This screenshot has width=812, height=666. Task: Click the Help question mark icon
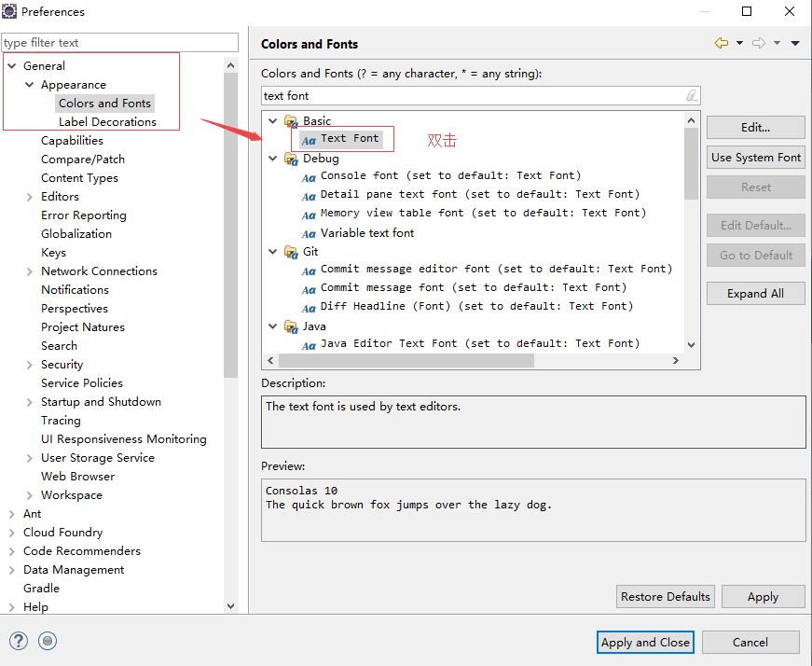18,641
